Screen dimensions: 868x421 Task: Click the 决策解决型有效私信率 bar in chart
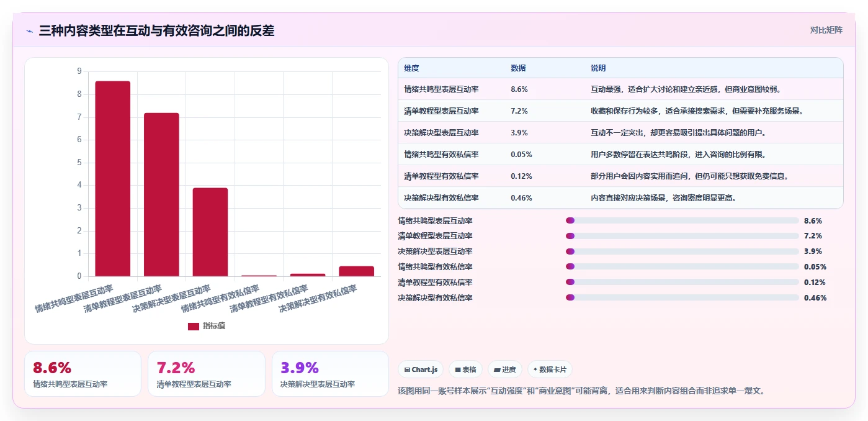(x=356, y=271)
